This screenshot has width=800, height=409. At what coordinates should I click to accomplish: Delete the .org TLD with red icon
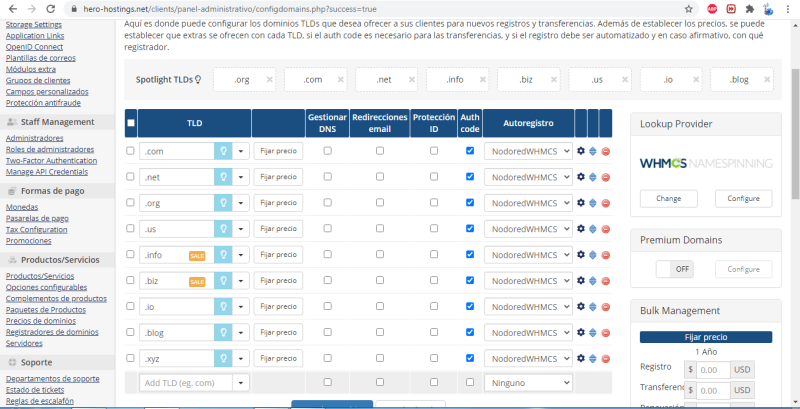coord(606,203)
